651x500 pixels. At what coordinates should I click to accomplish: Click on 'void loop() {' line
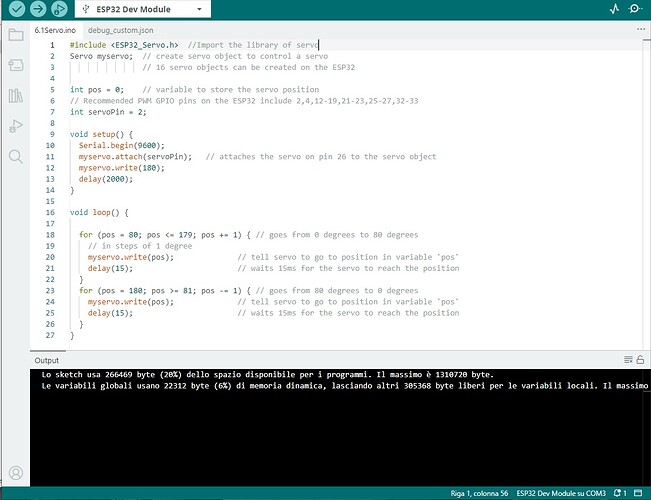tap(99, 212)
